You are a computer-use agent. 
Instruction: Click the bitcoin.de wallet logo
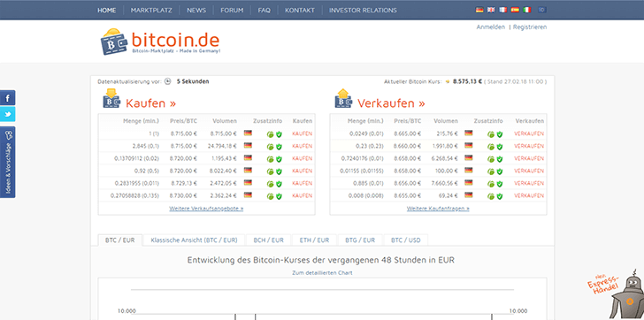click(x=115, y=41)
